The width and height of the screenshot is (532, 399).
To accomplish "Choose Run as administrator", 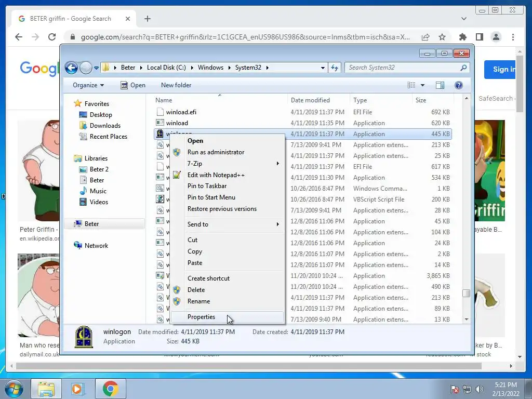I will point(216,152).
